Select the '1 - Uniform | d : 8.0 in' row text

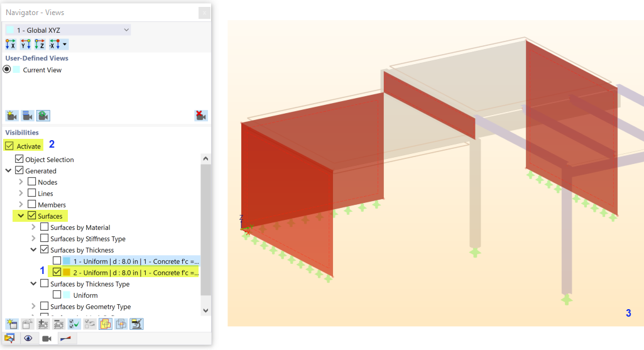(x=136, y=261)
